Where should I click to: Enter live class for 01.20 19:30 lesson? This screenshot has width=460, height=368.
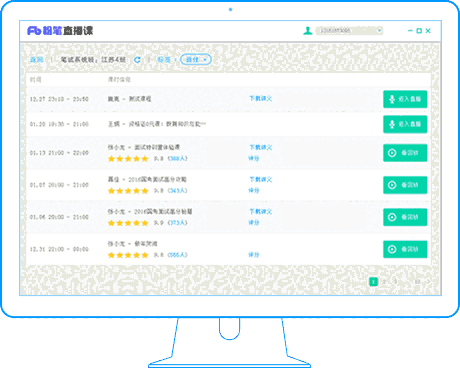[x=405, y=124]
